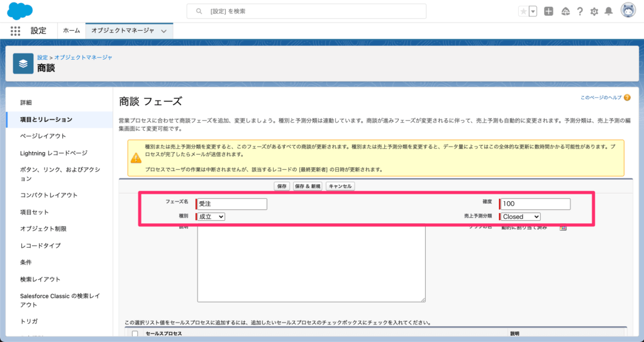Open the setup gear icon
This screenshot has height=342, width=644.
(594, 11)
